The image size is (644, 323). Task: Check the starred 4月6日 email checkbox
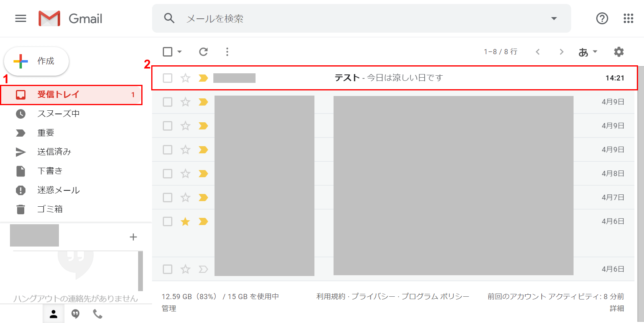168,221
